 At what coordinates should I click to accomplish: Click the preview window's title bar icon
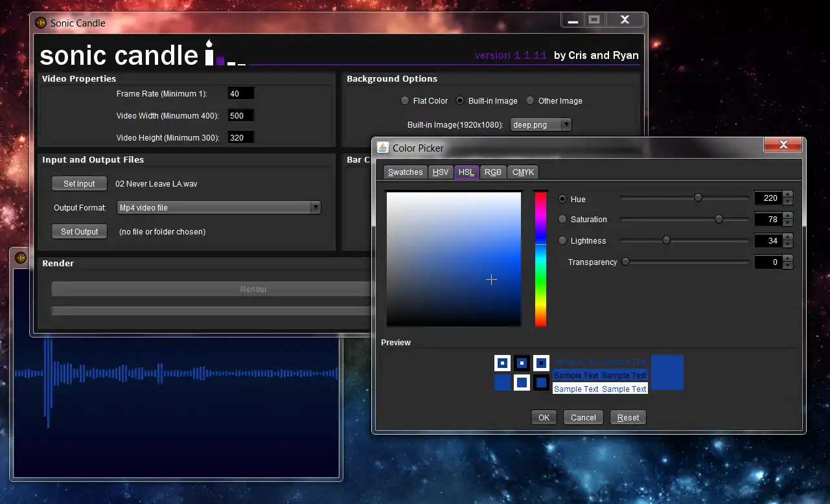[x=20, y=257]
